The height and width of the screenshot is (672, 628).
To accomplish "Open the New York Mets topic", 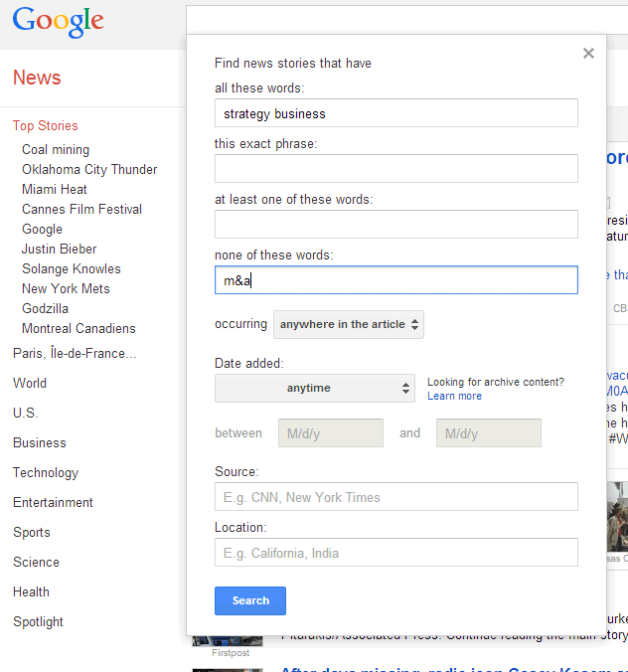I will tap(66, 289).
